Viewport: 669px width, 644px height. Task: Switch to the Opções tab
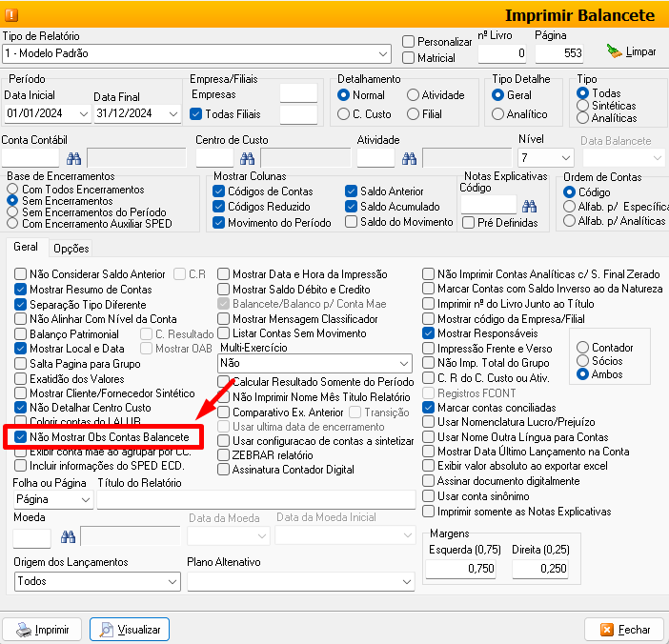[71, 249]
